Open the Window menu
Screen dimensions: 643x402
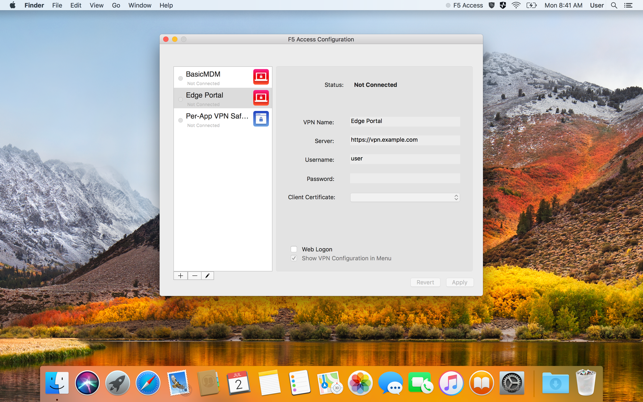coord(140,6)
